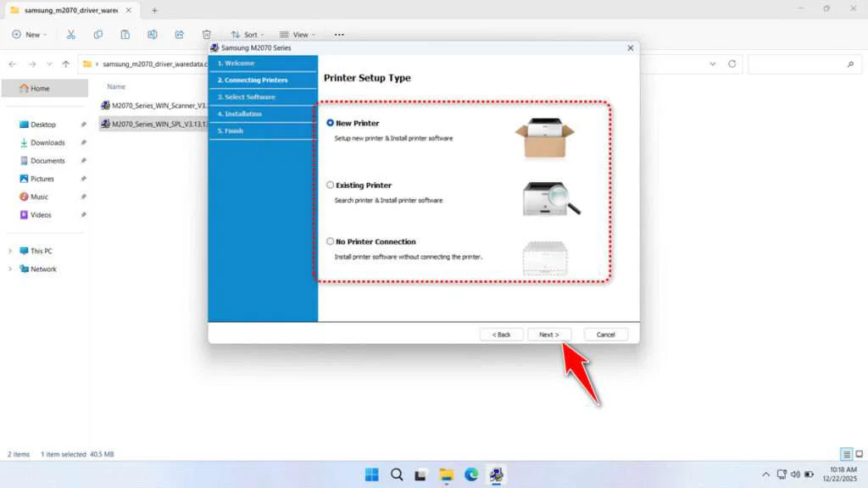Delete the selected file with trash icon
This screenshot has height=488, width=868.
pos(206,34)
